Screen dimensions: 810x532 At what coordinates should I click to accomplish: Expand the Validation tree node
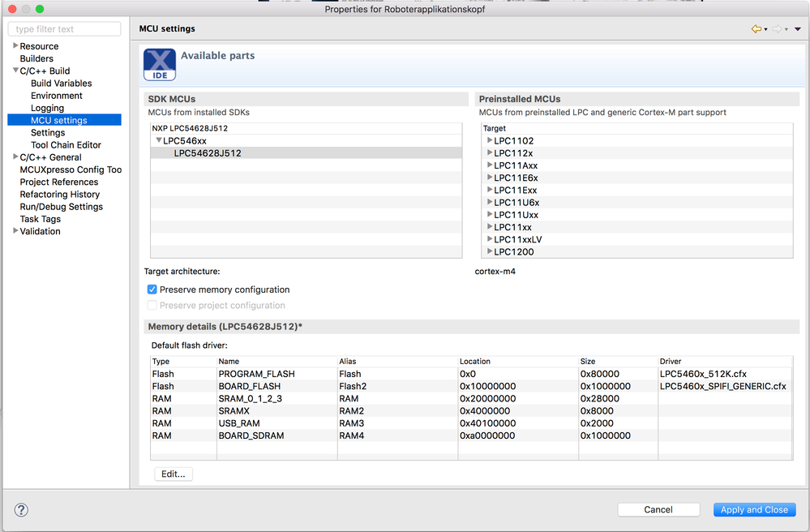coord(15,231)
